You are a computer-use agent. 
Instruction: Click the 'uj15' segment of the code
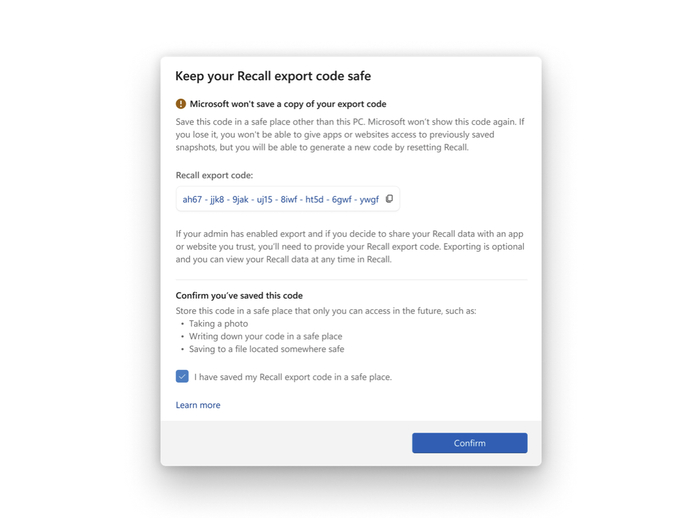pos(263,200)
